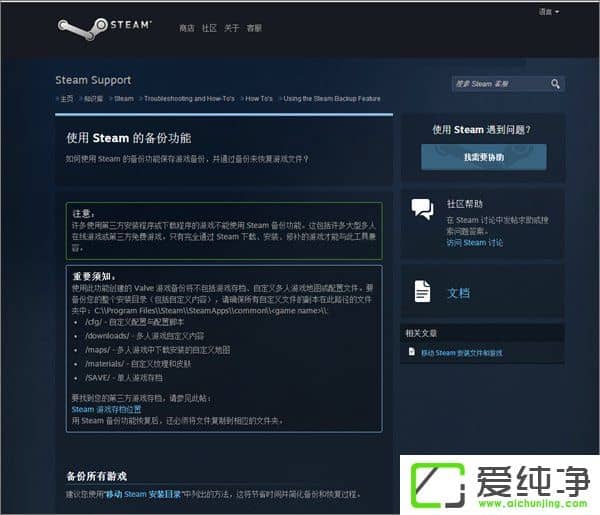Open Troubleshooting and How-To's breadcrumb
600x515 pixels.
coord(189,99)
